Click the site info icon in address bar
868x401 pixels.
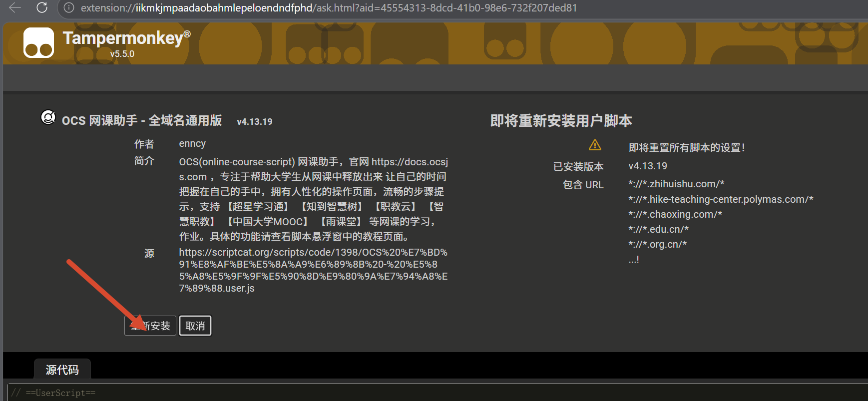(69, 8)
